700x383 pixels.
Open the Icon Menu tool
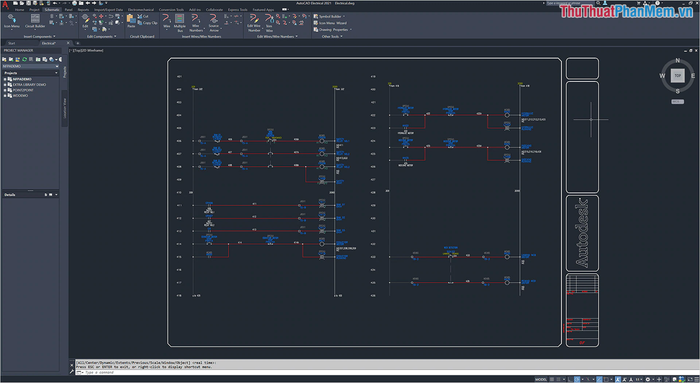(x=12, y=21)
